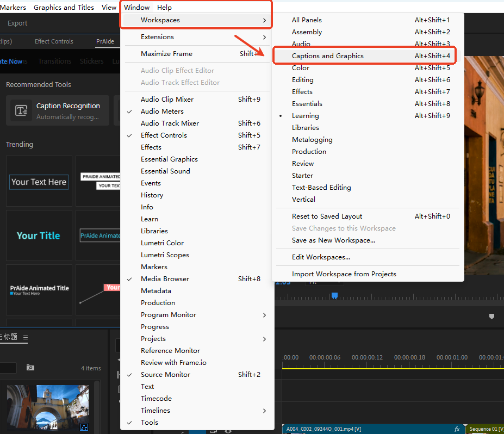
Task: Click the blue playhead on the timeline ruler
Action: [333, 295]
